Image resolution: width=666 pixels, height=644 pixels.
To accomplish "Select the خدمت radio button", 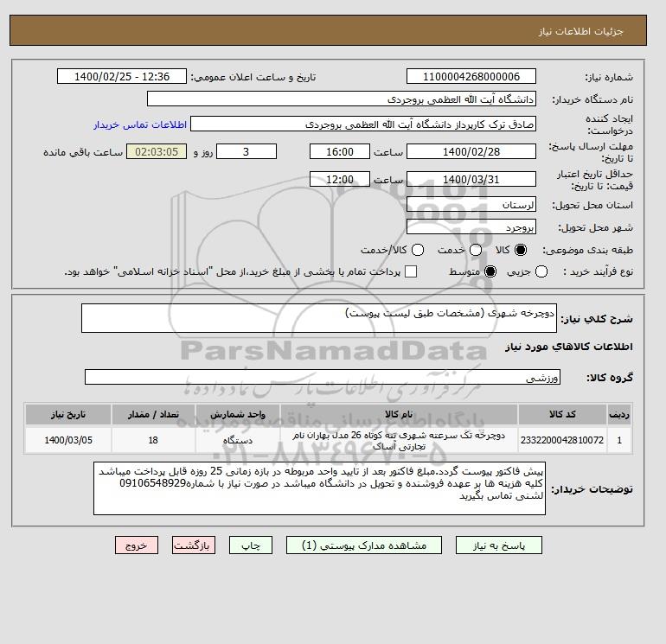I will (476, 250).
